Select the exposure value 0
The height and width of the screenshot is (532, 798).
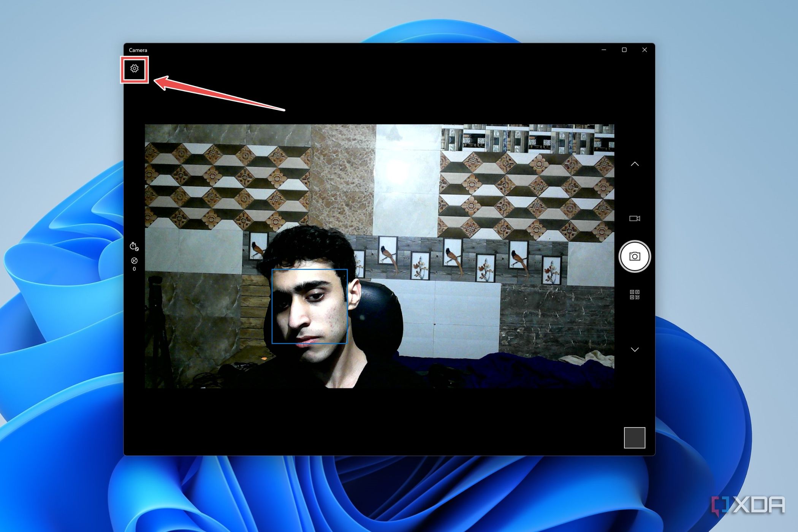coord(134,269)
